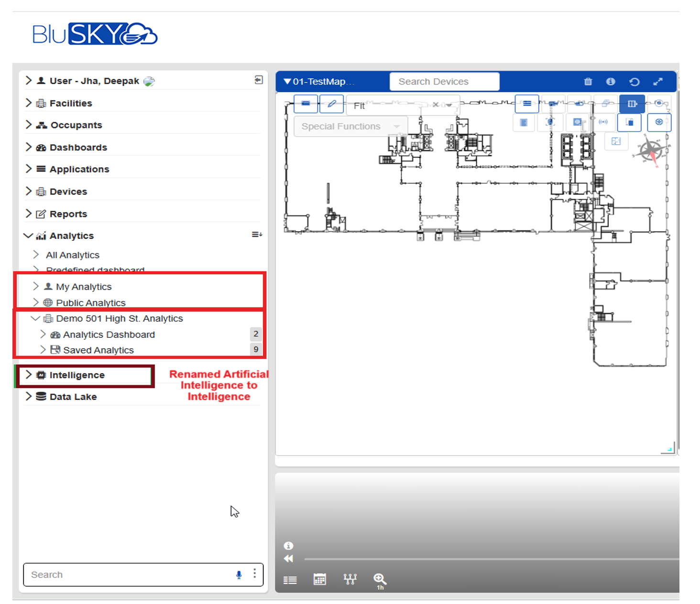Click the floor plan layout icon
The image size is (700, 604).
616,141
